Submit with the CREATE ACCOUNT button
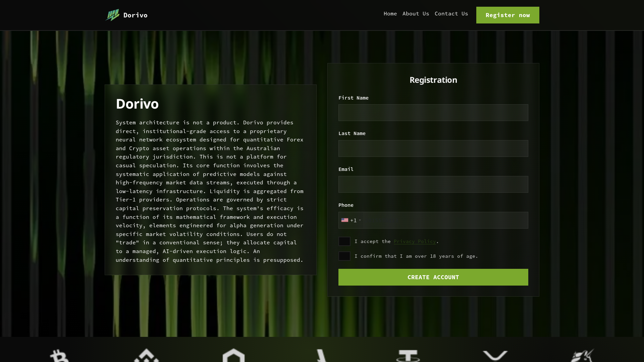This screenshot has height=362, width=644. [x=433, y=277]
